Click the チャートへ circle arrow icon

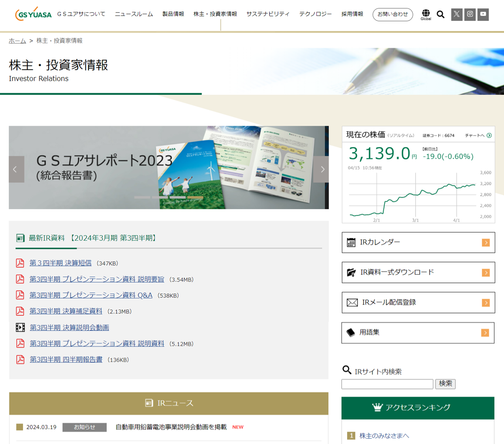489,135
